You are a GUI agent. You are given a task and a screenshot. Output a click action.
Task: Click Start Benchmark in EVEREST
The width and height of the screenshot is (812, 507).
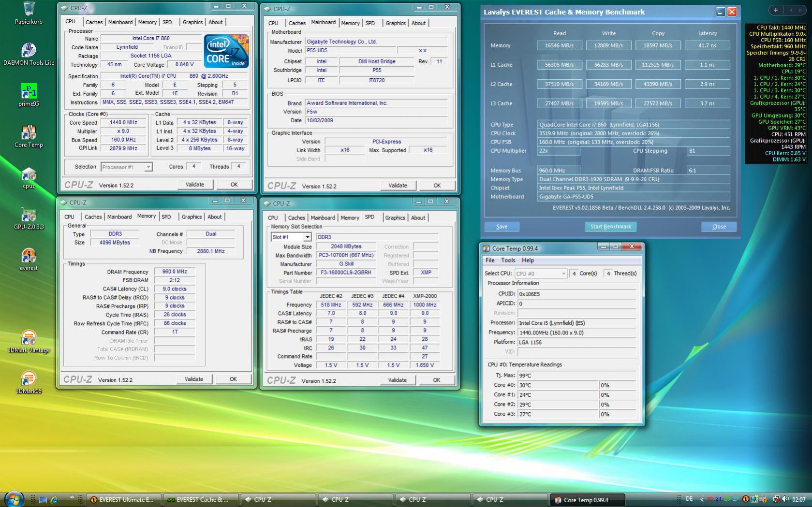[610, 227]
